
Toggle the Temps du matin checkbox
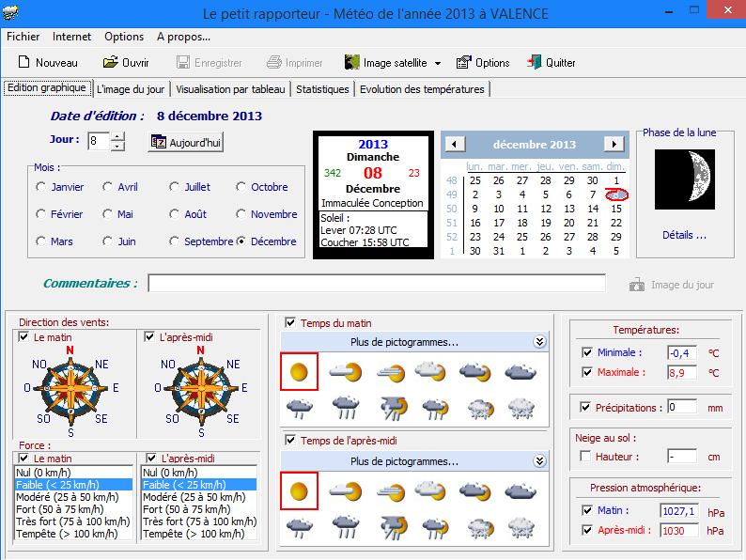click(290, 322)
